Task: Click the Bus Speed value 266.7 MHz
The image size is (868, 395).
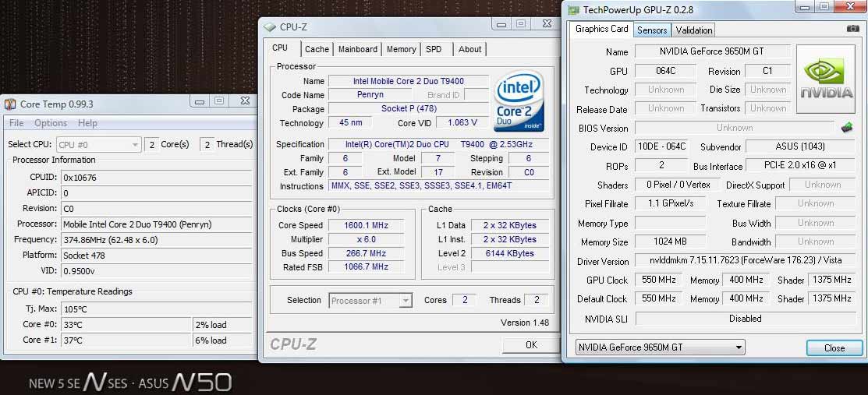Action: click(x=365, y=253)
